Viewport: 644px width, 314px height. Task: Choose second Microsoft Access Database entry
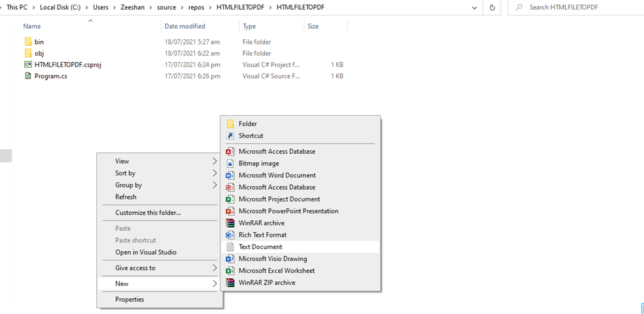pos(300,187)
